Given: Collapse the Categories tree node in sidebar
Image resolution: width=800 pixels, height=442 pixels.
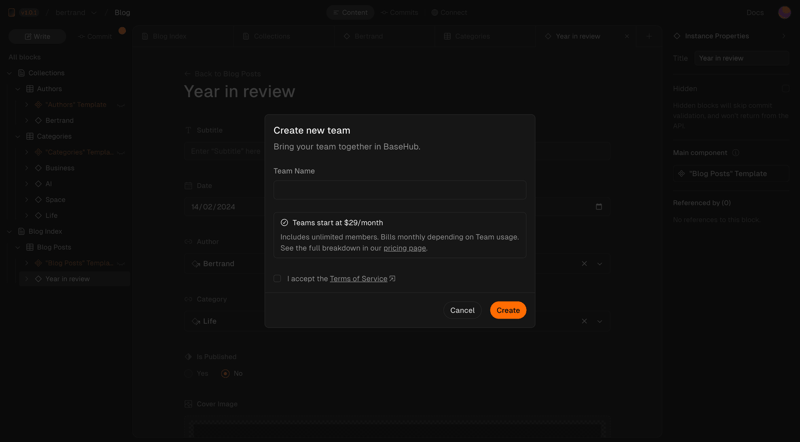Looking at the screenshot, I should 18,136.
